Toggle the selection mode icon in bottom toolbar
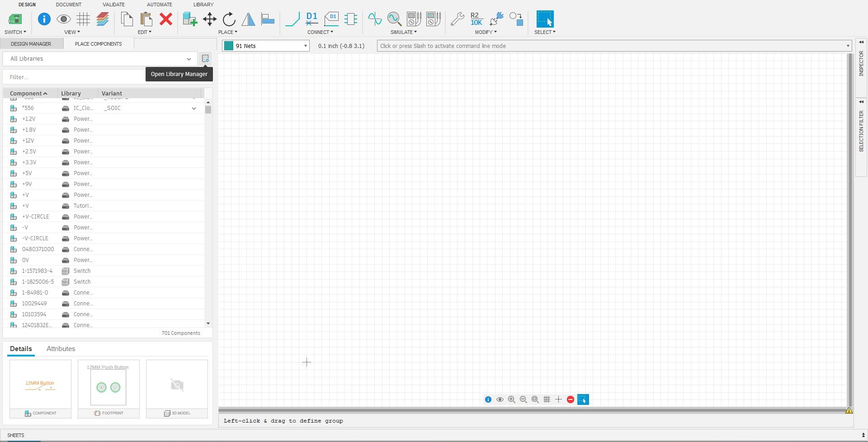The width and height of the screenshot is (868, 442). coord(583,399)
